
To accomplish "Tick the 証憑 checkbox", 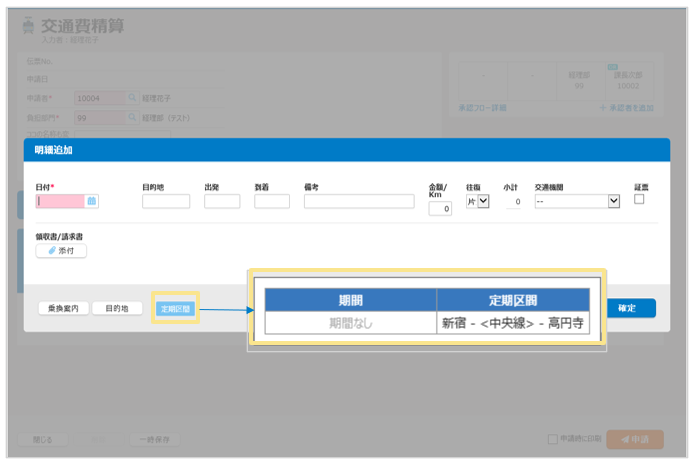I will click(x=639, y=199).
